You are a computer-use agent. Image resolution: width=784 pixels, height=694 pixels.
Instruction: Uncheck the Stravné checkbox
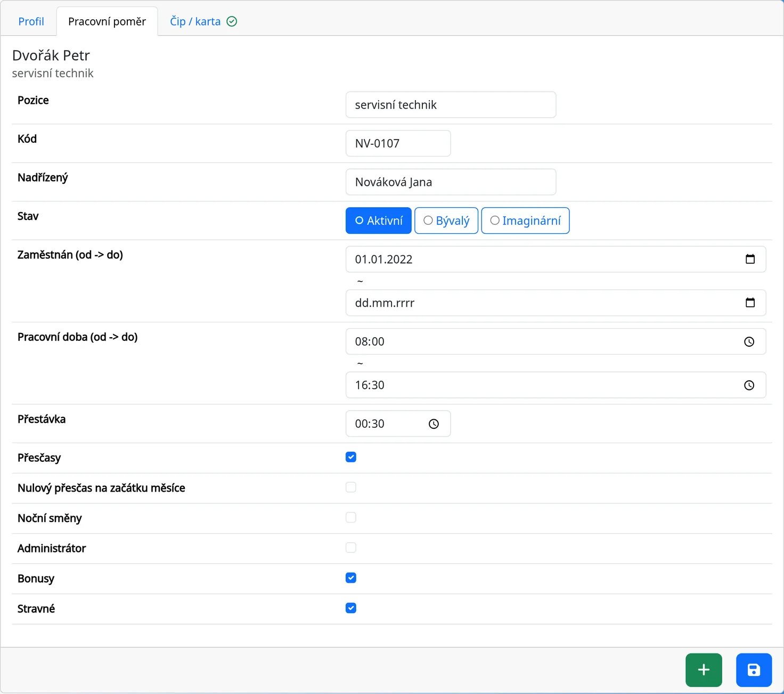point(351,608)
